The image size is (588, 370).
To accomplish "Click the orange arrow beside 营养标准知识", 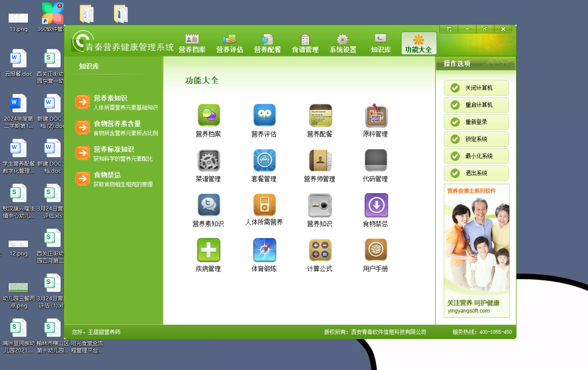I will tap(83, 153).
